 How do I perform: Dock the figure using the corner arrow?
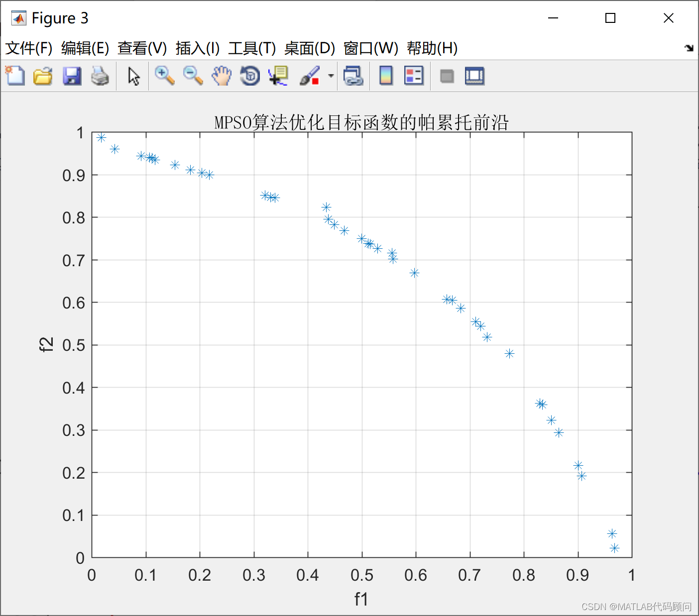(x=689, y=48)
